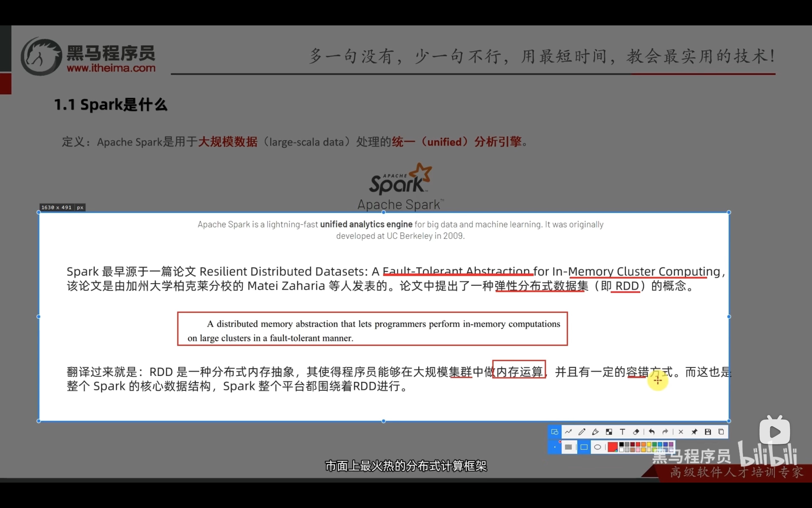The width and height of the screenshot is (812, 508).
Task: Click the subtitle 市面上最火热的分布式计算框架
Action: [406, 466]
